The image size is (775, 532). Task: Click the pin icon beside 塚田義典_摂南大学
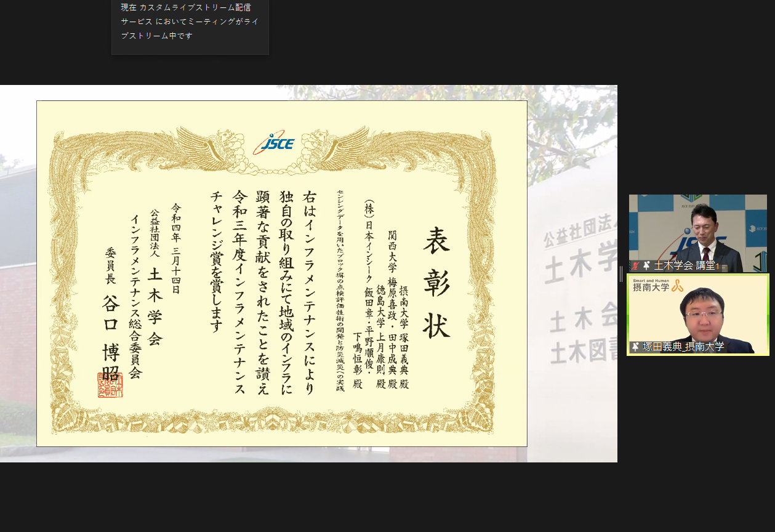pos(635,347)
